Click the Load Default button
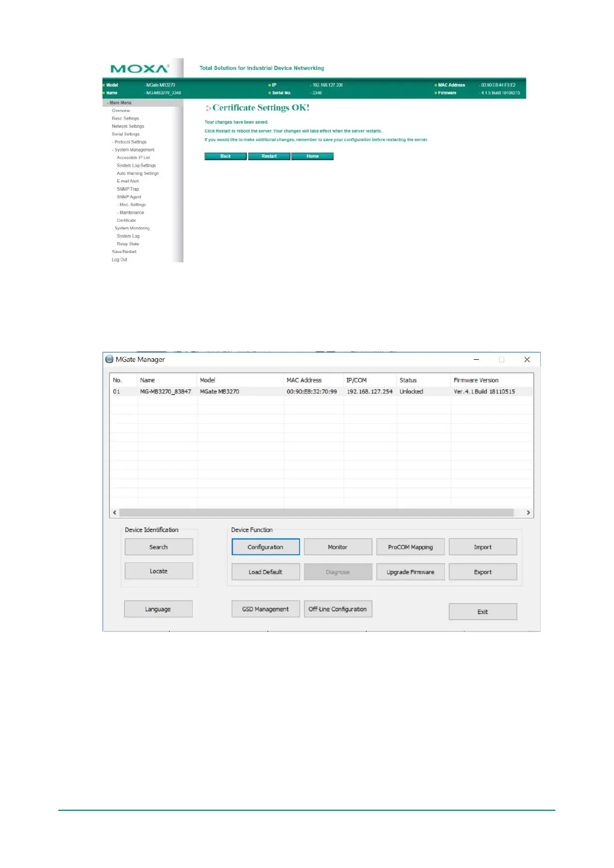The width and height of the screenshot is (614, 868). [x=265, y=572]
